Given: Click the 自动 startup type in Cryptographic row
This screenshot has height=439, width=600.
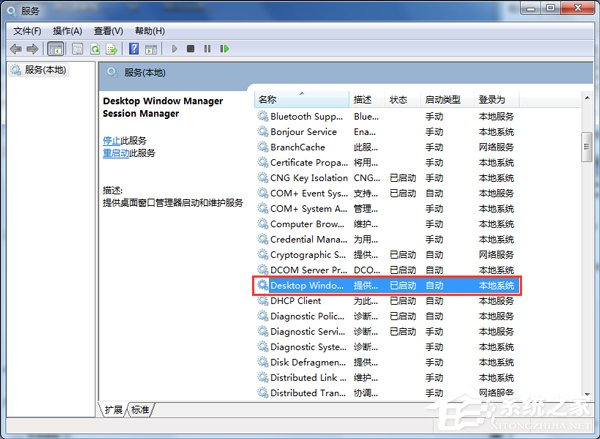Looking at the screenshot, I should click(x=434, y=255).
